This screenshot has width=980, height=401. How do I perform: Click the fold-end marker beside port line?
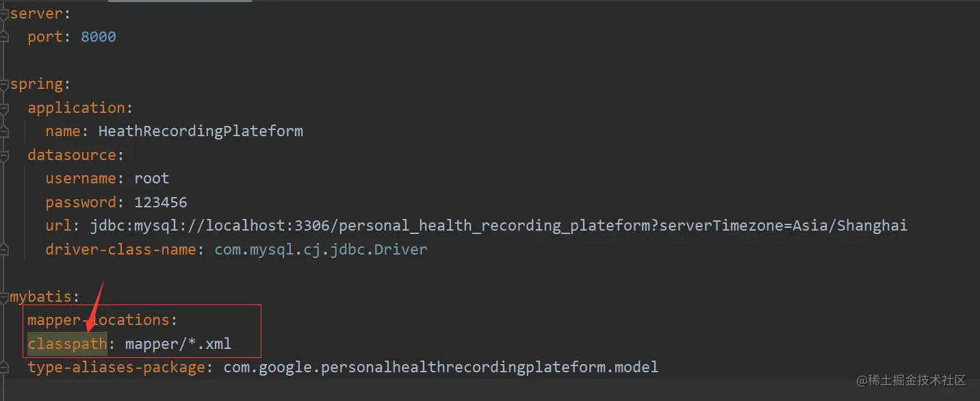[4, 37]
